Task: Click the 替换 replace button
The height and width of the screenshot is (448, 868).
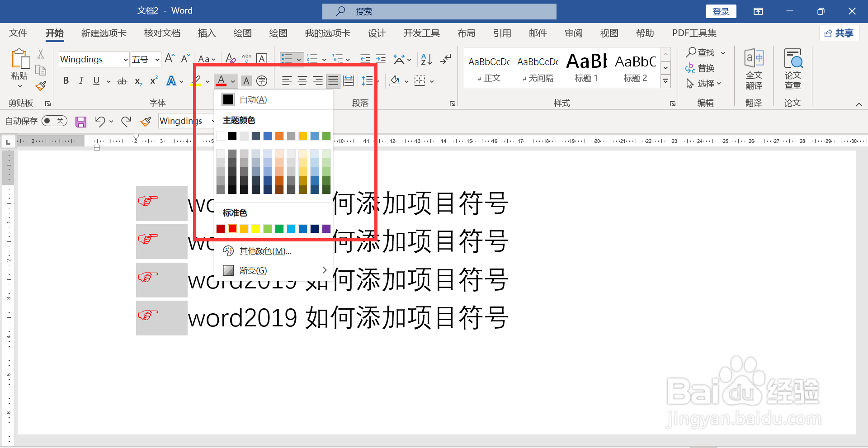Action: click(x=700, y=68)
